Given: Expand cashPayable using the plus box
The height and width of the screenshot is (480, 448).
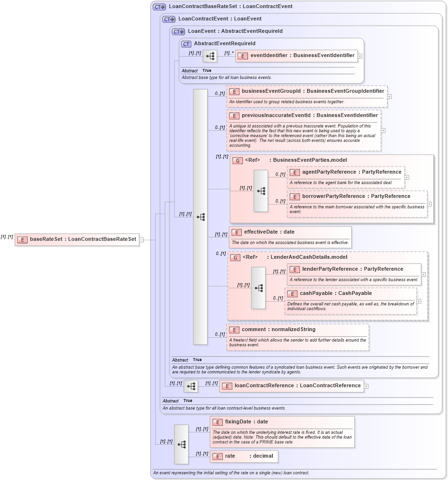Looking at the screenshot, I should tap(418, 301).
